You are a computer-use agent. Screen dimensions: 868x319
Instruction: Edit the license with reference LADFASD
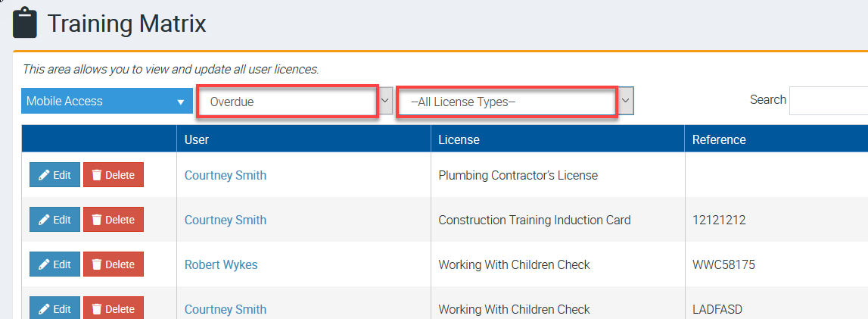point(54,308)
